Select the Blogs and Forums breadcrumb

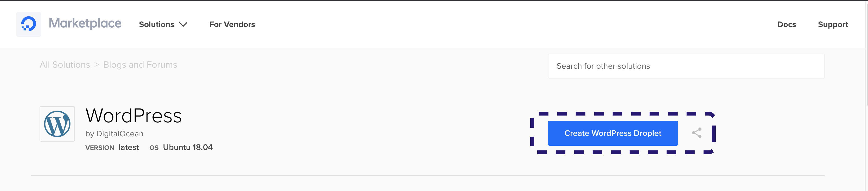140,65
